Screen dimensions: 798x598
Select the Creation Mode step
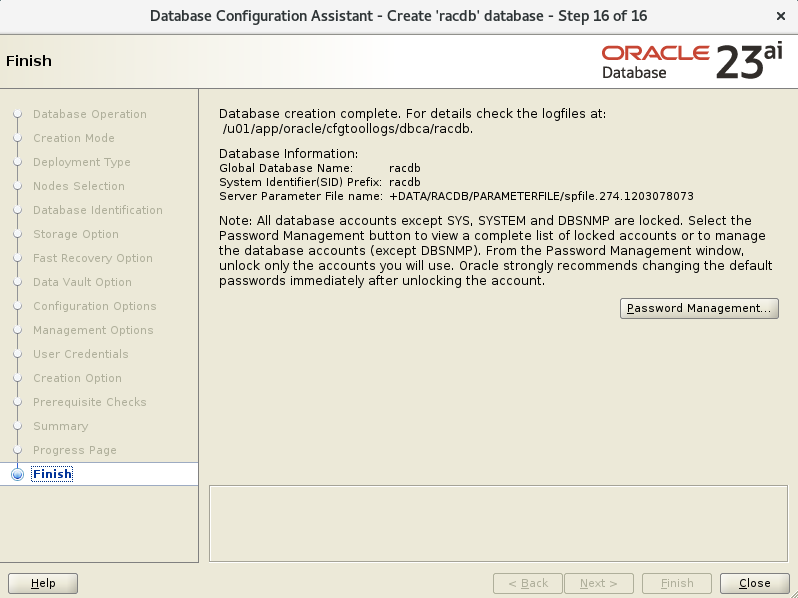(x=74, y=138)
